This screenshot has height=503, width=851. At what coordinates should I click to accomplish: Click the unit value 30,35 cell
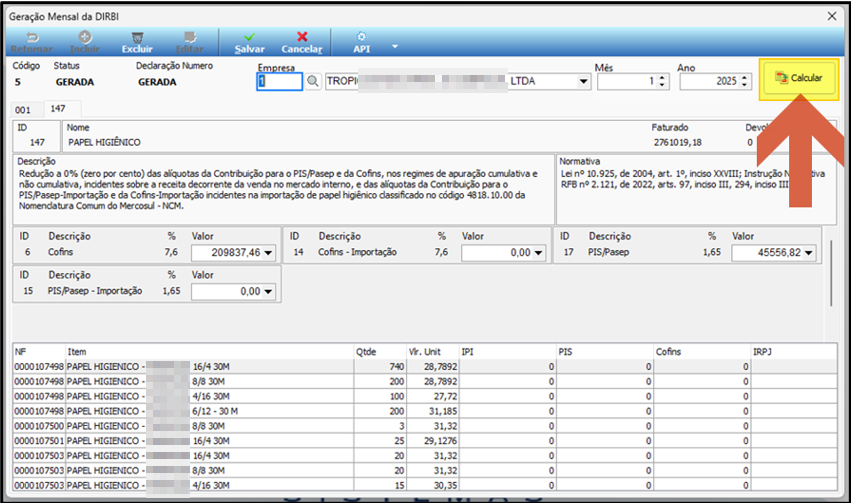pyautogui.click(x=433, y=486)
